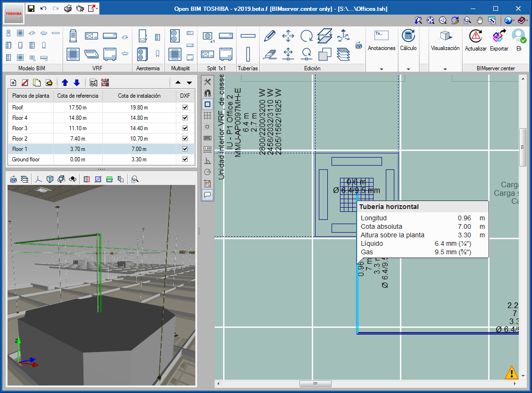Viewport: 532px width, 393px height.
Task: Select the VRF tower outdoor unit icon
Action: click(x=73, y=36)
